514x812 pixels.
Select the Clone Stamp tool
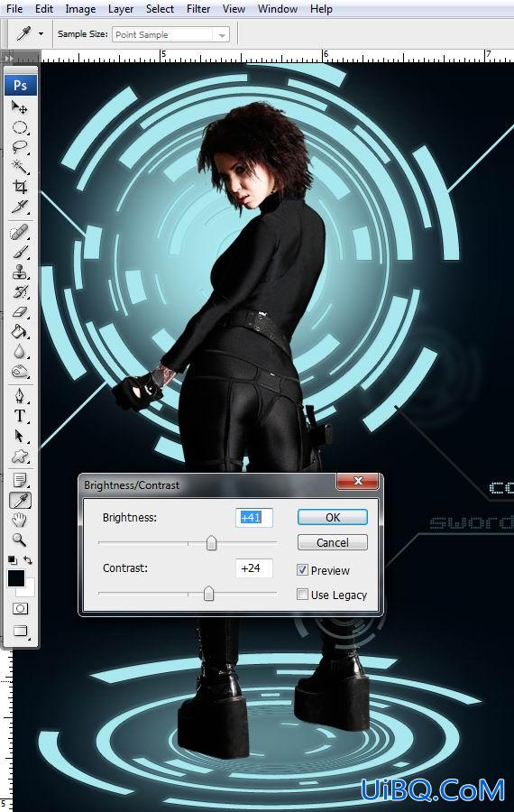point(20,272)
